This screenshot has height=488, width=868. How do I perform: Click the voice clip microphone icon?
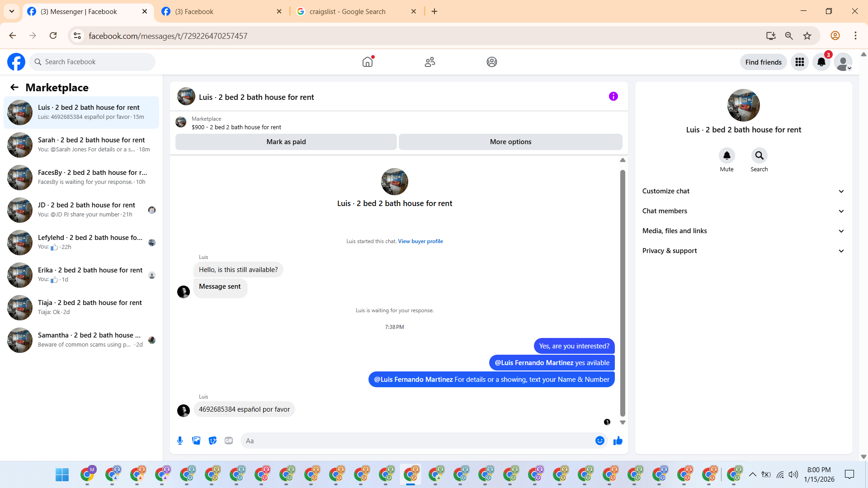point(180,441)
